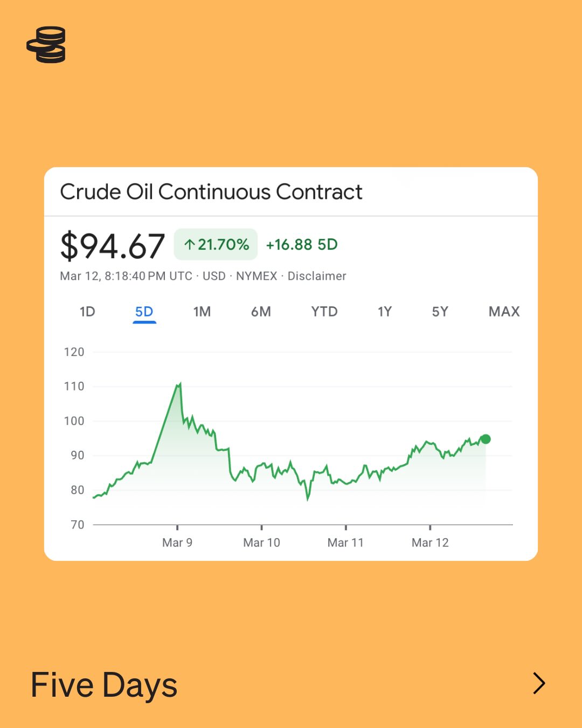Click the stacked coins logo icon
The height and width of the screenshot is (728, 582).
pos(46,45)
